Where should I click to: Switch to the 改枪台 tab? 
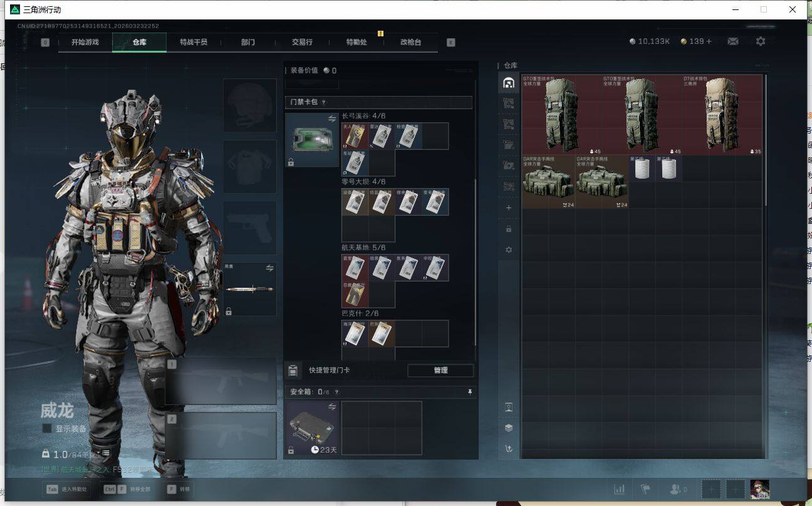411,42
